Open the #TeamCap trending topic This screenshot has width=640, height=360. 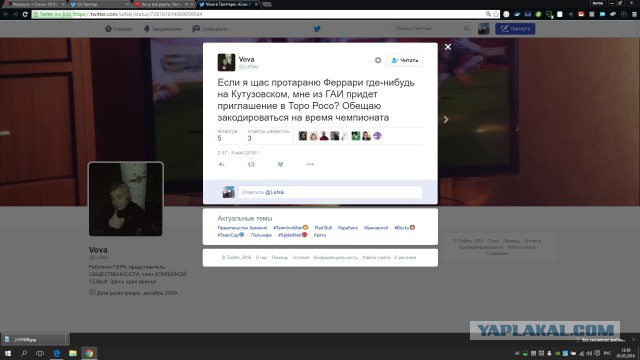[231, 235]
